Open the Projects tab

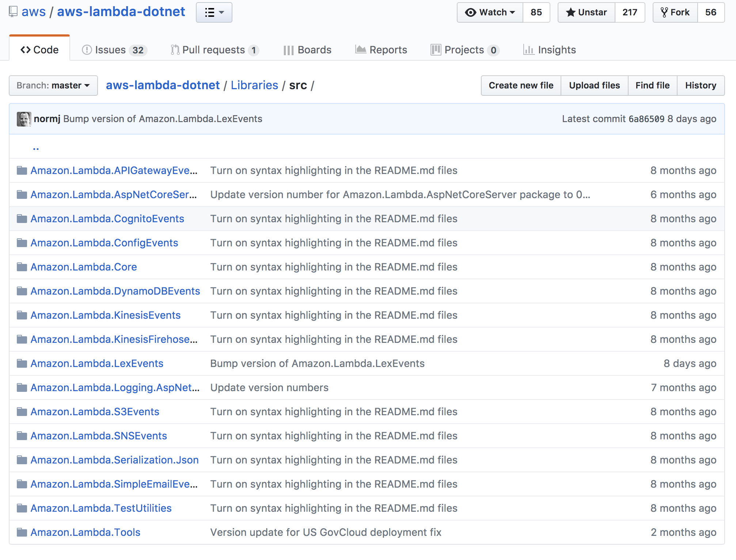[x=465, y=50]
